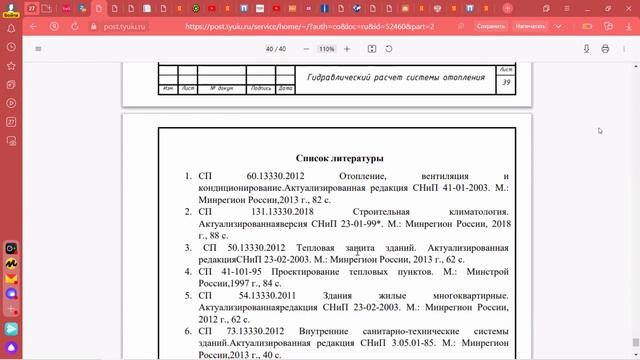The width and height of the screenshot is (640, 360).
Task: Open feedback/translate icon beside battery
Action: click(608, 27)
